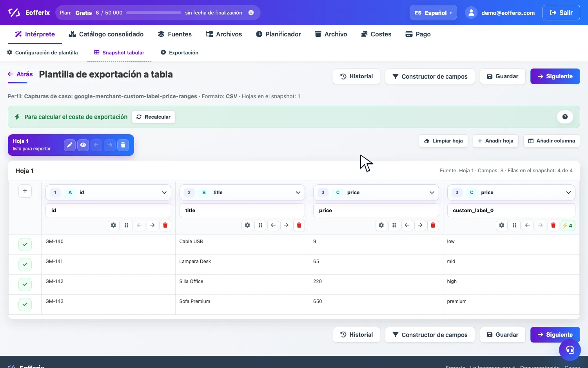Screen dimensions: 588x368
Task: Go to Catálogo consolidado tab
Action: 106,34
